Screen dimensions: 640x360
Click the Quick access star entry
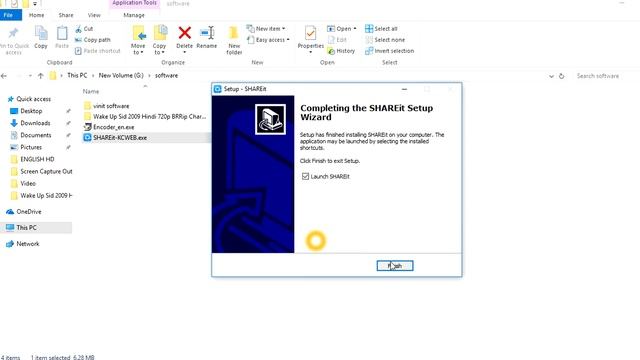(29, 99)
